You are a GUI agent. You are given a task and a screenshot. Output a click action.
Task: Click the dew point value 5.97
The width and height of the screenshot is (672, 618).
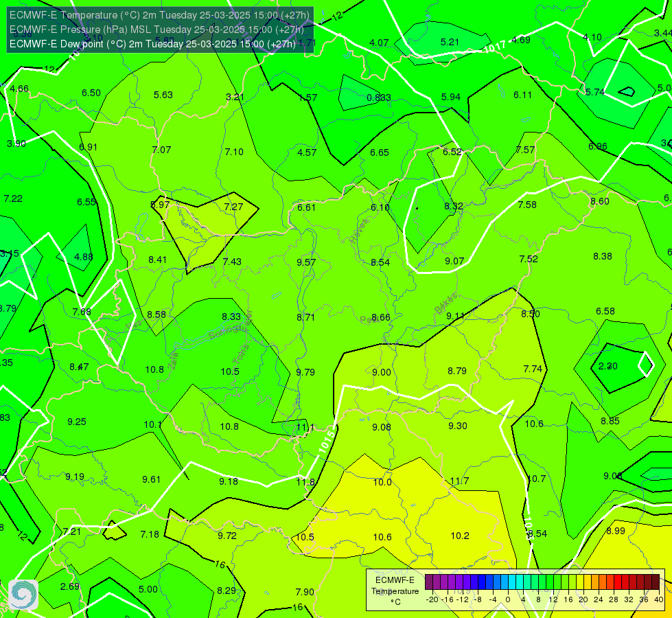click(x=161, y=205)
